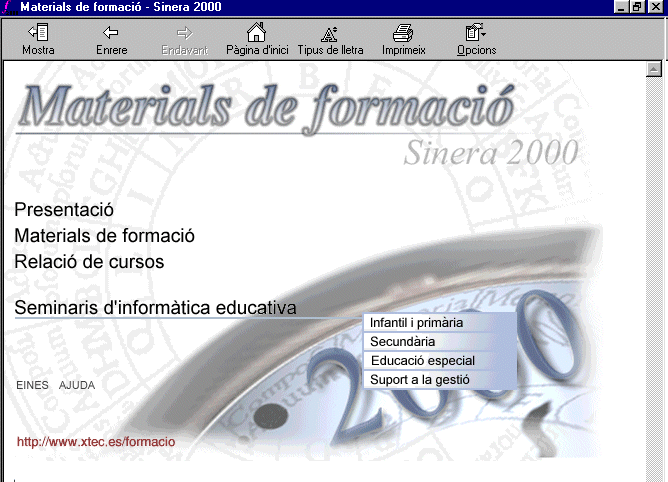Viewport: 668px width, 482px height.
Task: Click the vertical scrollbar up arrow
Action: pos(655,69)
